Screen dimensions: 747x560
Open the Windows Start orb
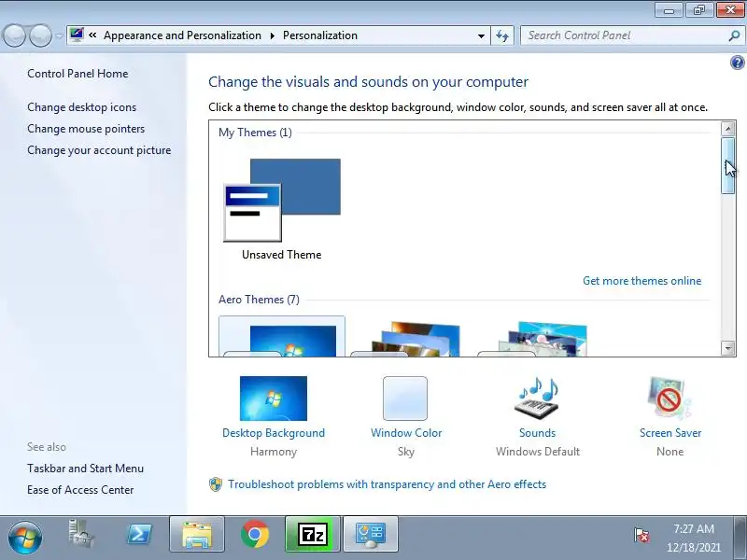point(25,539)
